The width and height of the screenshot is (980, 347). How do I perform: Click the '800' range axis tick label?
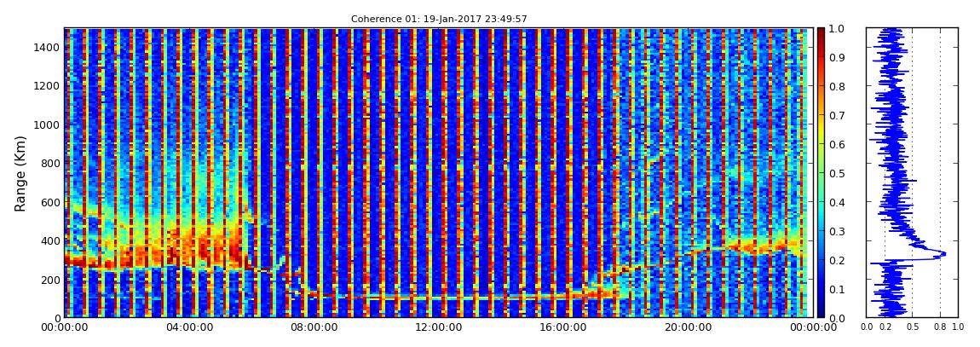(50, 163)
